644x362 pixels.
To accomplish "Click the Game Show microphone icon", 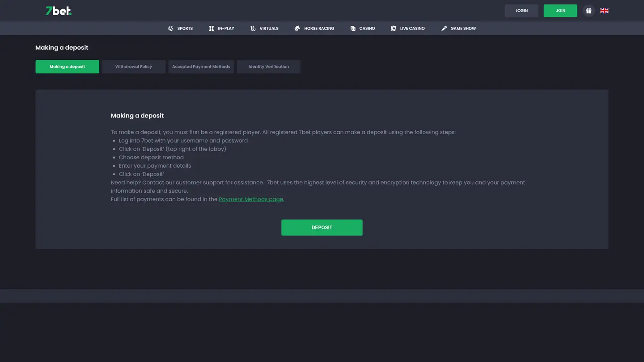I will click(x=444, y=28).
